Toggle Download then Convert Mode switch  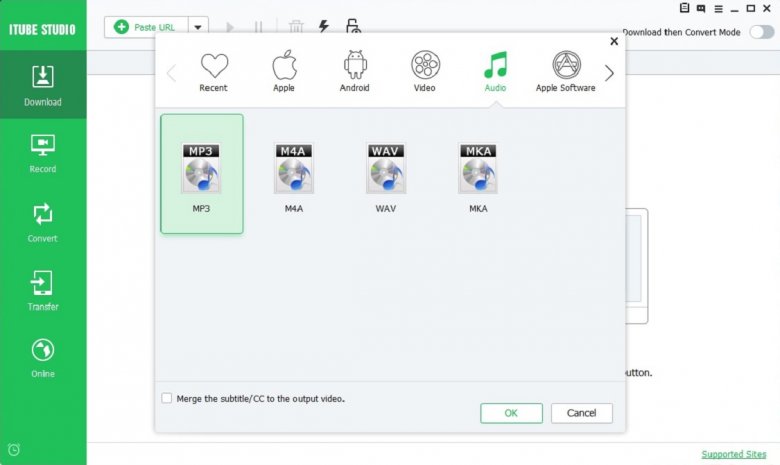(x=762, y=32)
